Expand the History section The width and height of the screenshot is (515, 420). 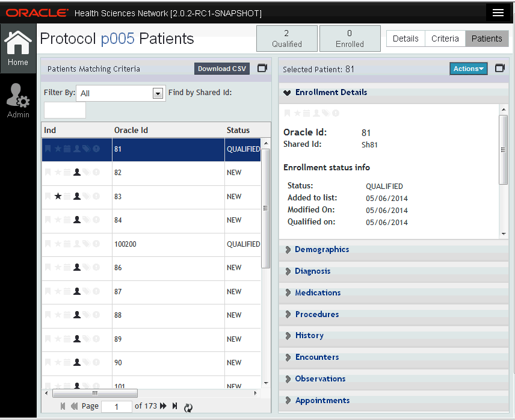coord(288,336)
